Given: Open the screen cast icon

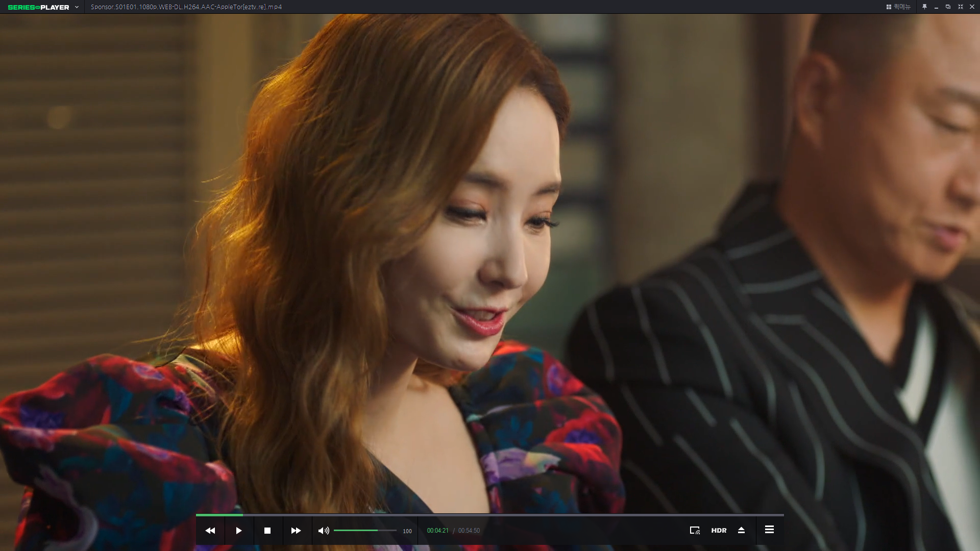Looking at the screenshot, I should coord(695,531).
